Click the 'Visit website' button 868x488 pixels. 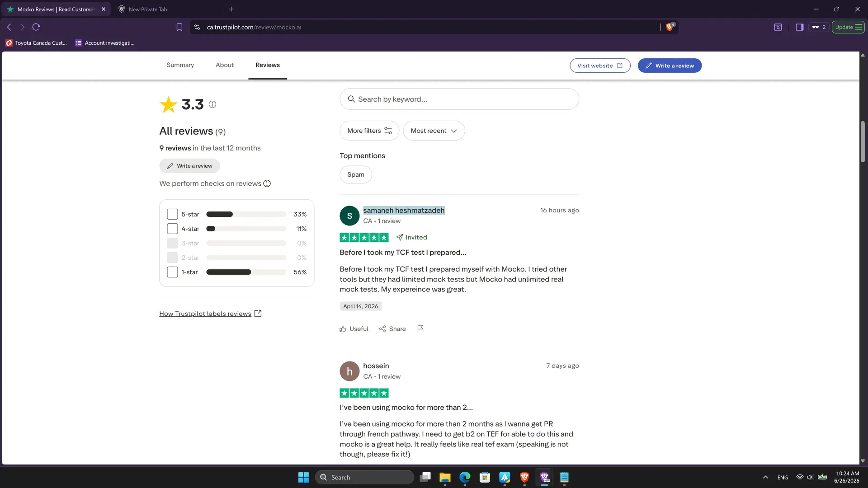click(600, 66)
